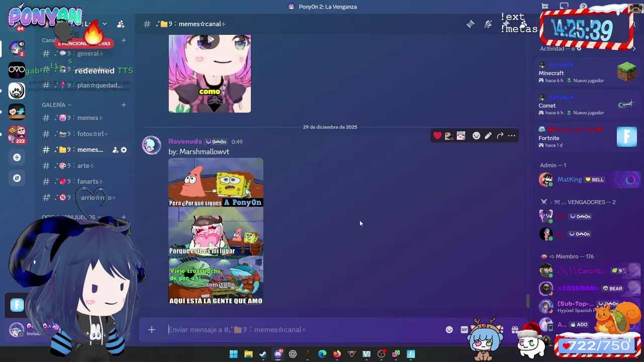
Task: Open the Comet activity card
Action: coord(588,105)
